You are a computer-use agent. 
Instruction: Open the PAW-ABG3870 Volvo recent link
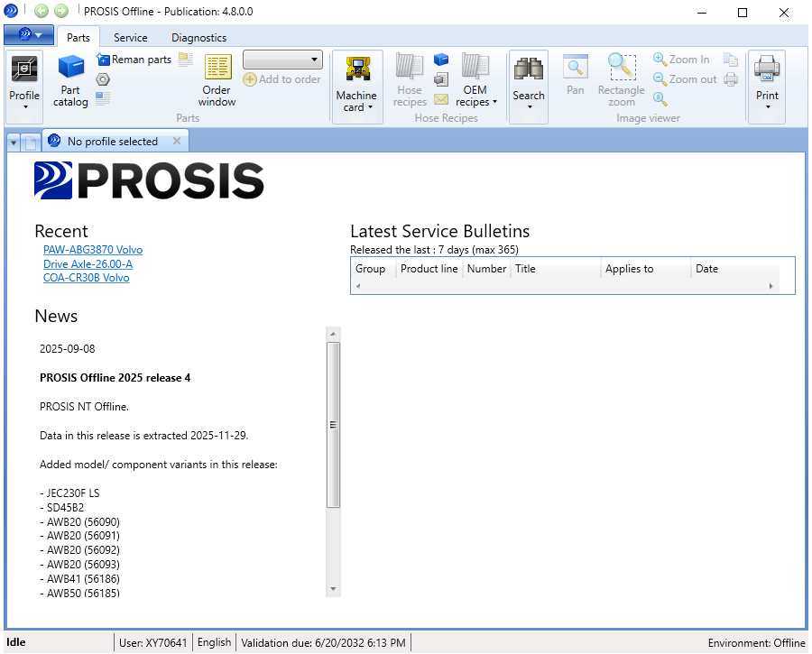click(x=94, y=250)
